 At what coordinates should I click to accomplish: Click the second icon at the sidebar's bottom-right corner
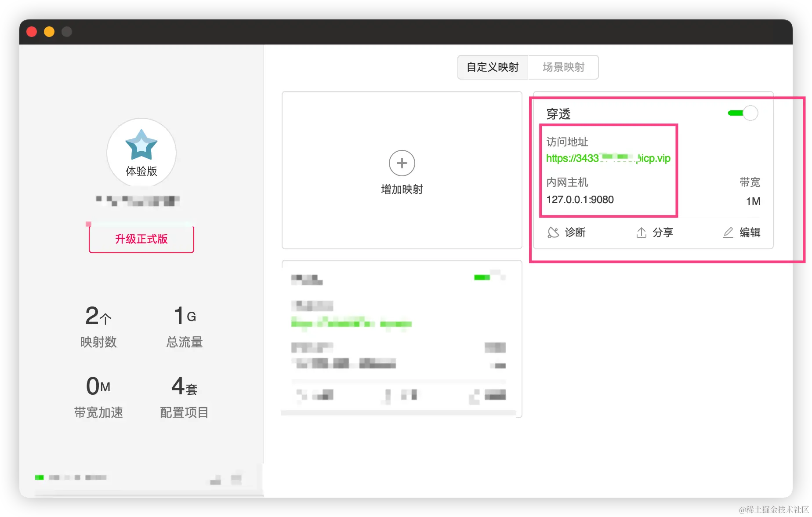click(237, 477)
